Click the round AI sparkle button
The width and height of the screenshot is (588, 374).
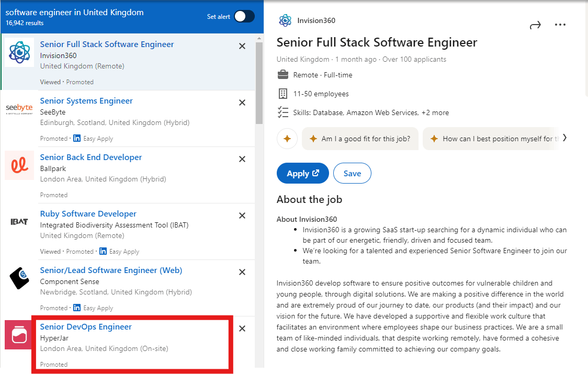[x=287, y=139]
